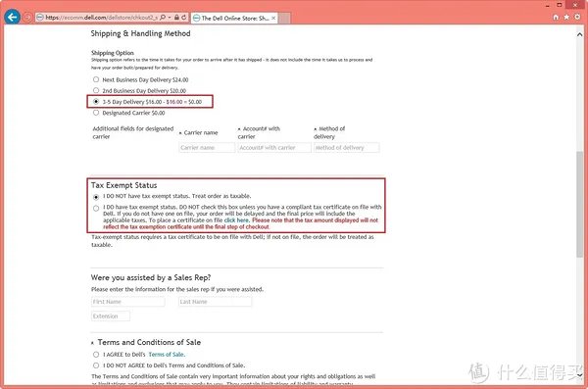Open a new blank tab
Viewport: 588px width, 389px height.
click(284, 18)
